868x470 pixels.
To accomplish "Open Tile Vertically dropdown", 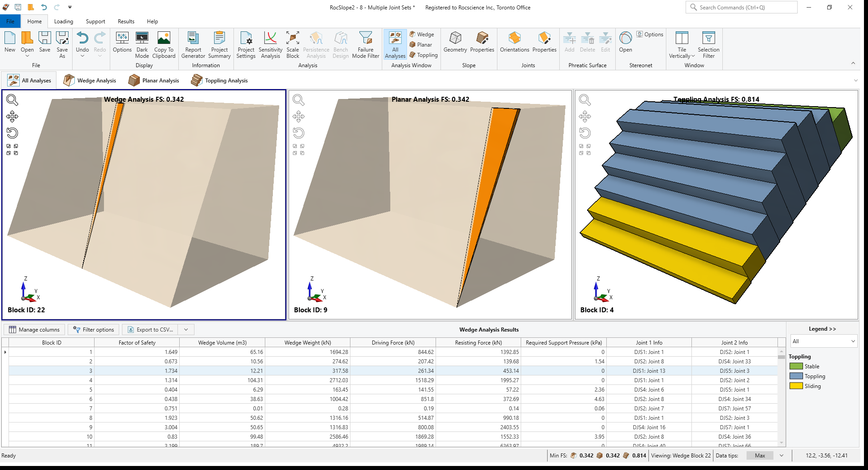I will click(x=682, y=45).
